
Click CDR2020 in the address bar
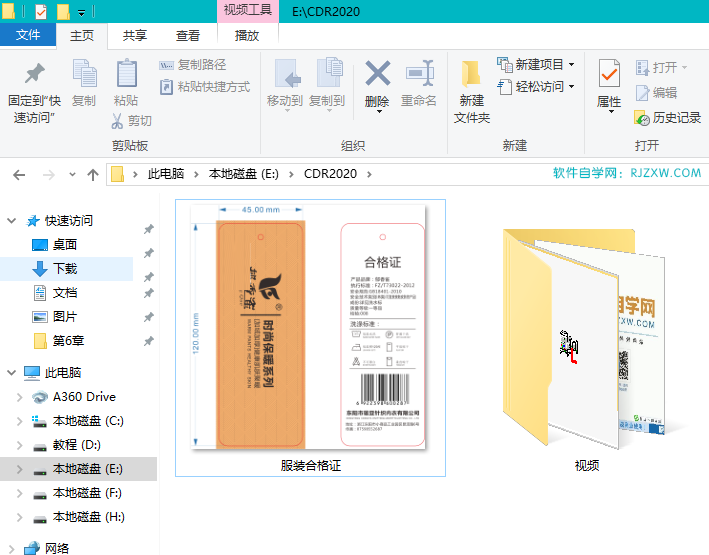[x=330, y=174]
